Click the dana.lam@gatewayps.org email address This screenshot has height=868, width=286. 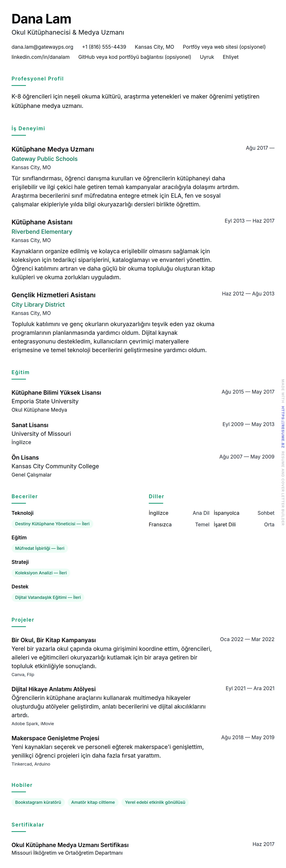42,47
